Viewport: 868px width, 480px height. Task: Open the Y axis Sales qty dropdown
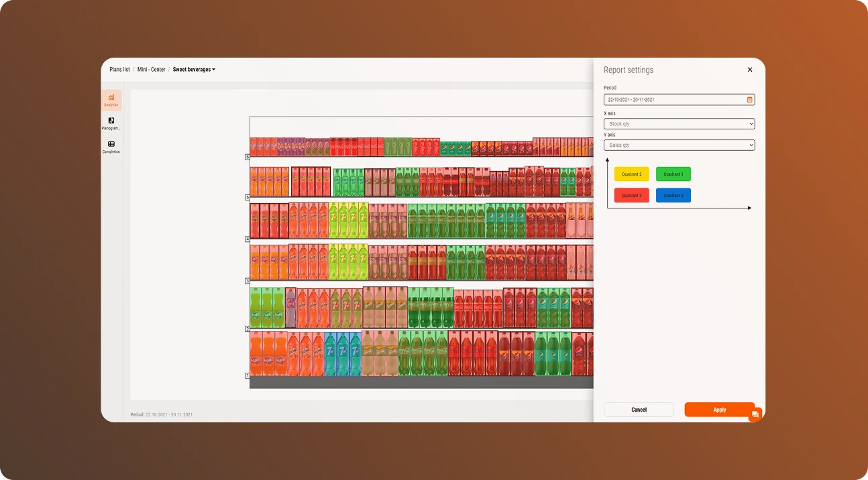(680, 145)
